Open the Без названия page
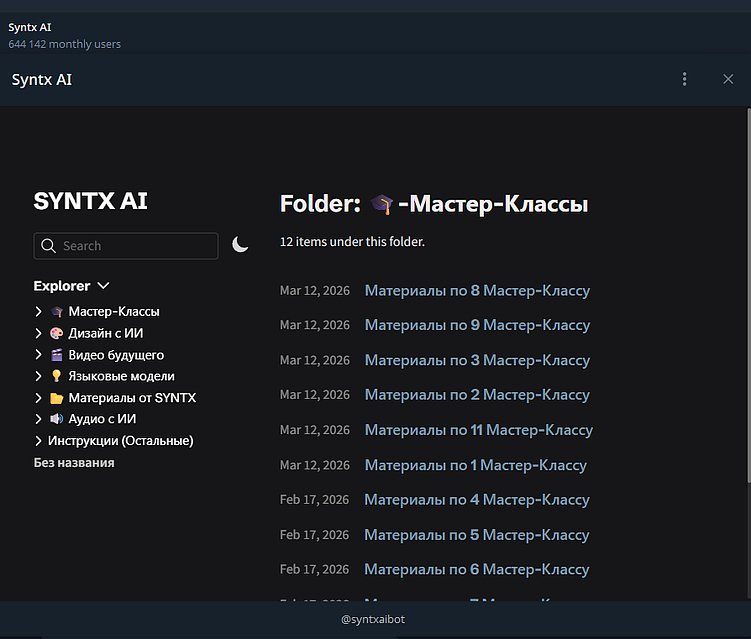This screenshot has height=639, width=751. click(x=74, y=463)
